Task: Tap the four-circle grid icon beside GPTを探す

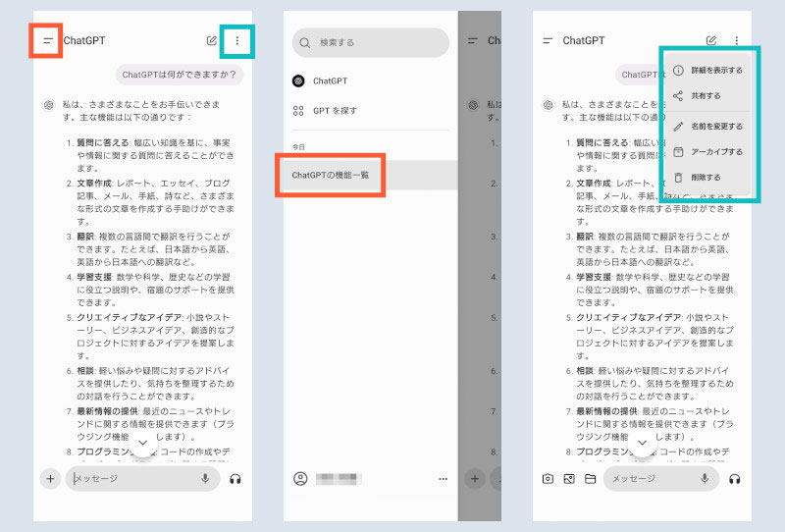Action: [298, 111]
